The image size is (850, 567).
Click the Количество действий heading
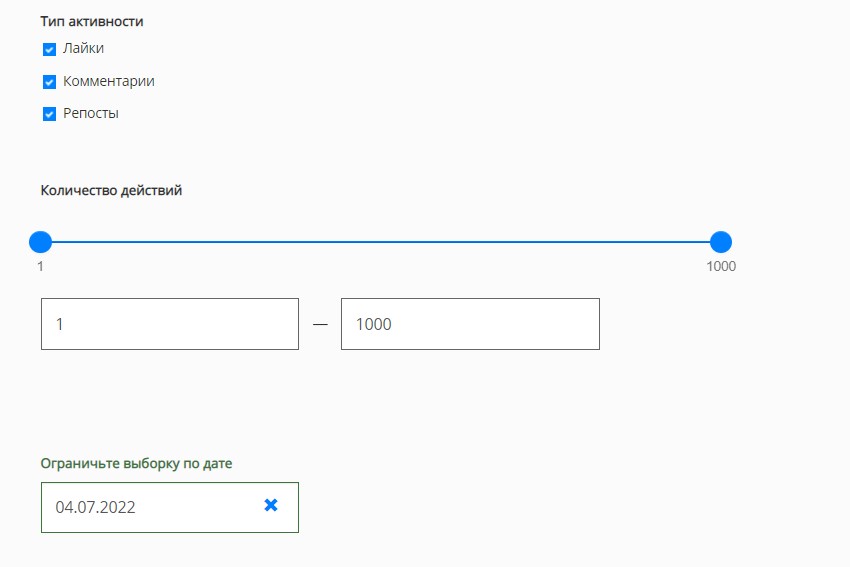point(111,190)
